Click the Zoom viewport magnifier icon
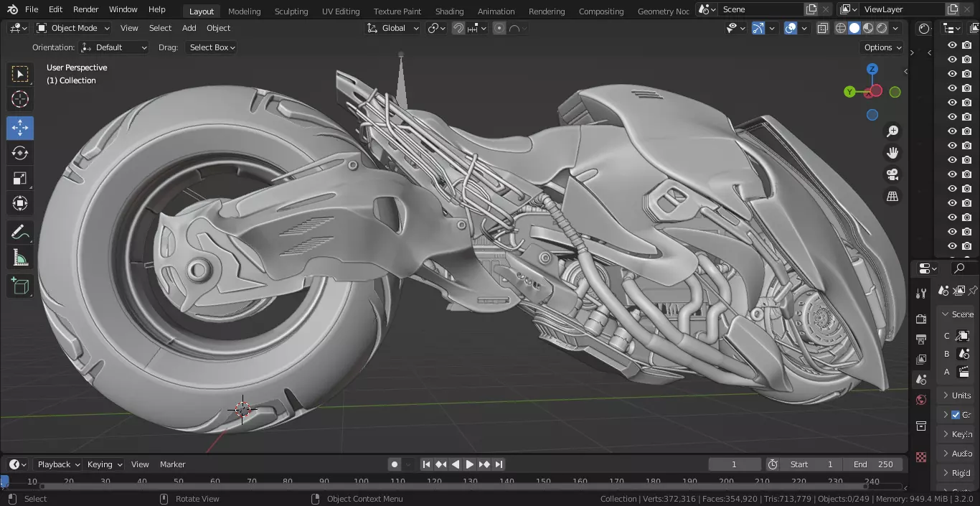 [x=892, y=131]
